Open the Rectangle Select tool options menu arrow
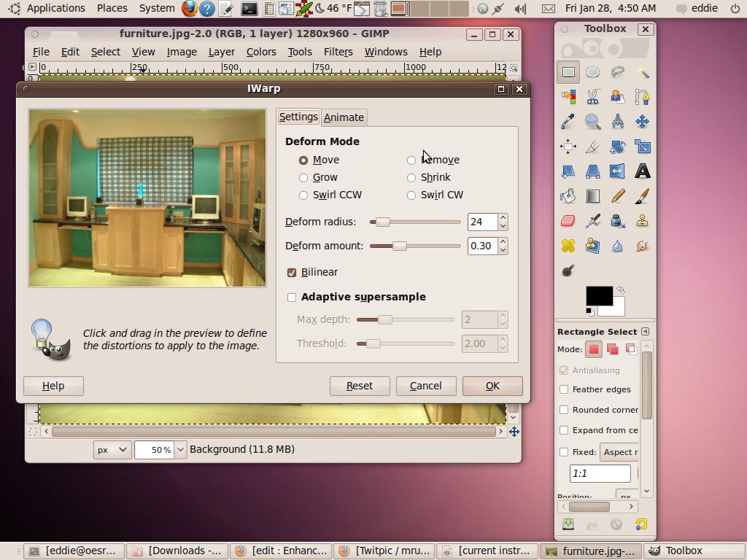 click(x=645, y=332)
